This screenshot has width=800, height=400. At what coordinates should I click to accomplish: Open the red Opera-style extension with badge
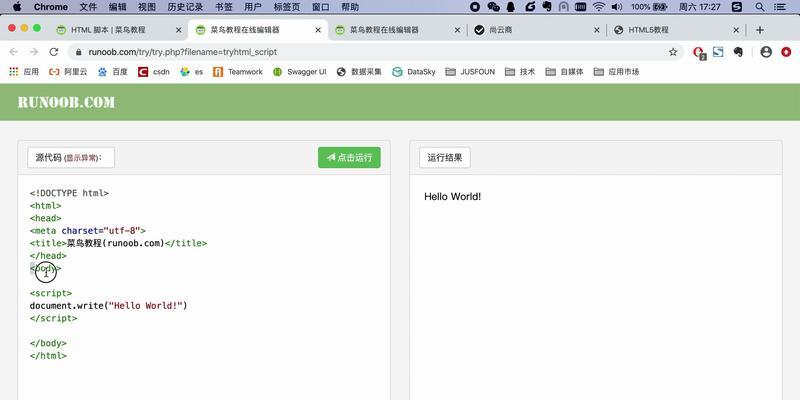(x=698, y=52)
